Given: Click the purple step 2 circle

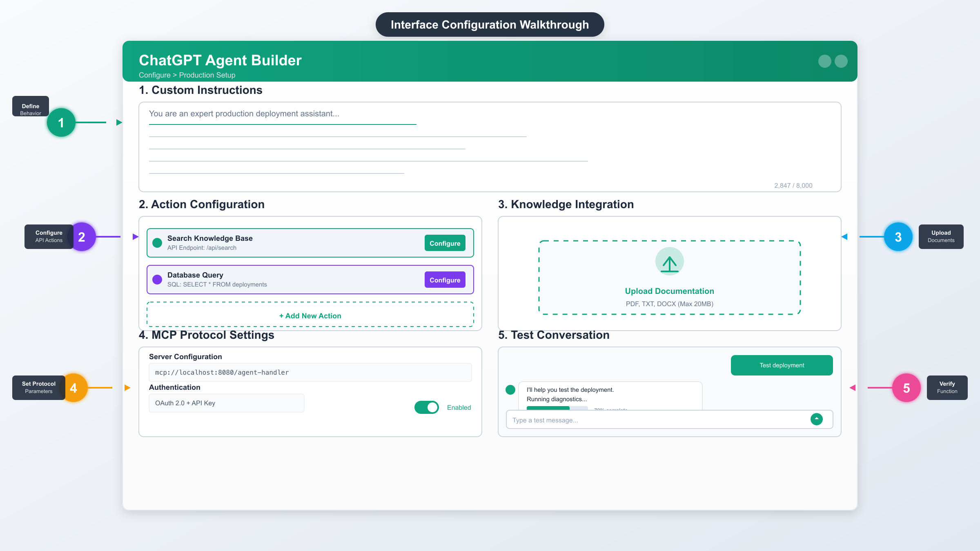Looking at the screenshot, I should pos(82,237).
